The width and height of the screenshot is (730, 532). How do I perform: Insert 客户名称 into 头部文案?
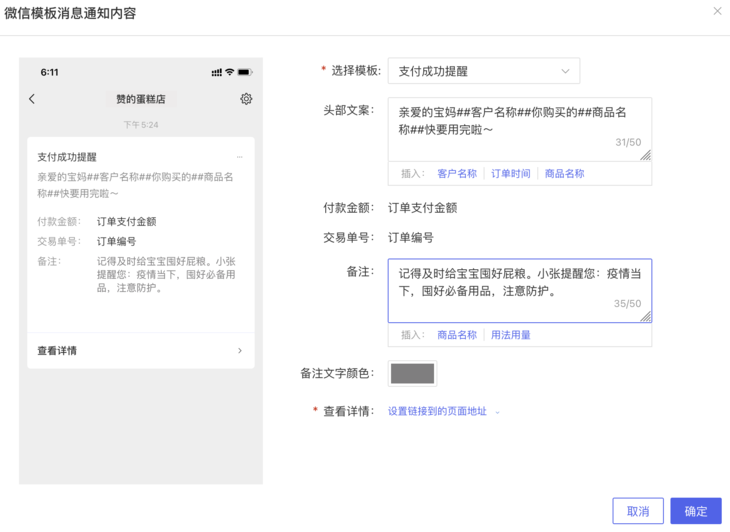[457, 174]
